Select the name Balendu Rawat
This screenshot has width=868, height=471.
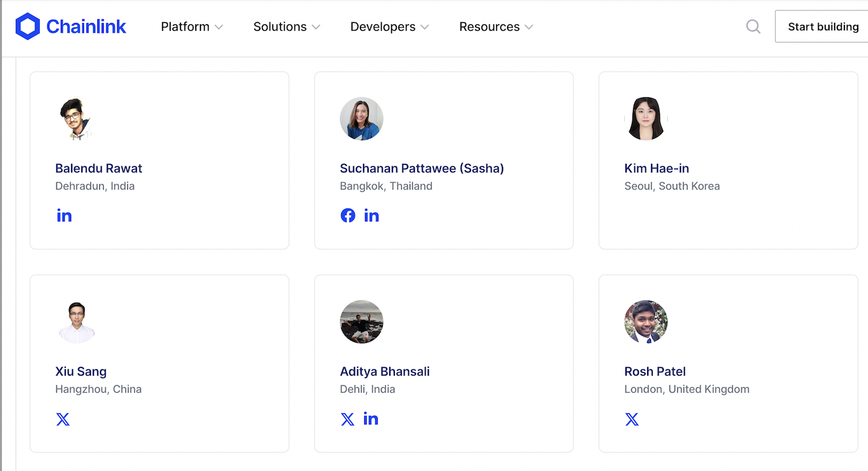(x=99, y=168)
